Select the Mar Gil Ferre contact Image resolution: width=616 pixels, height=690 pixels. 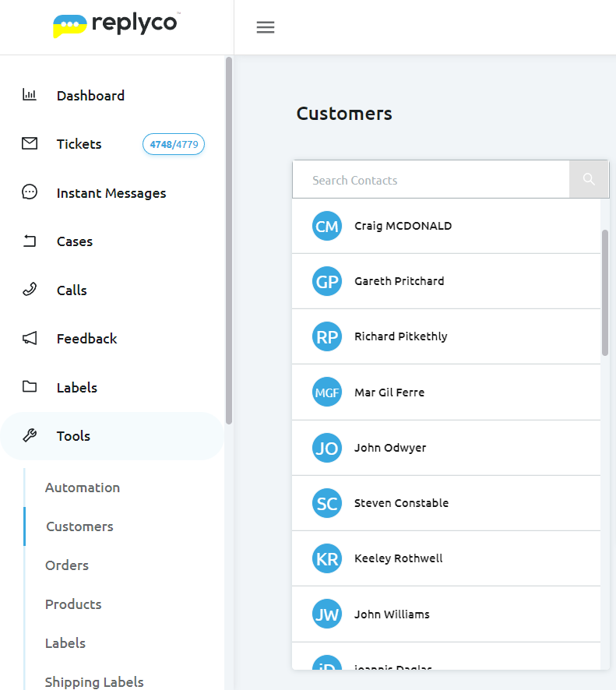point(389,393)
